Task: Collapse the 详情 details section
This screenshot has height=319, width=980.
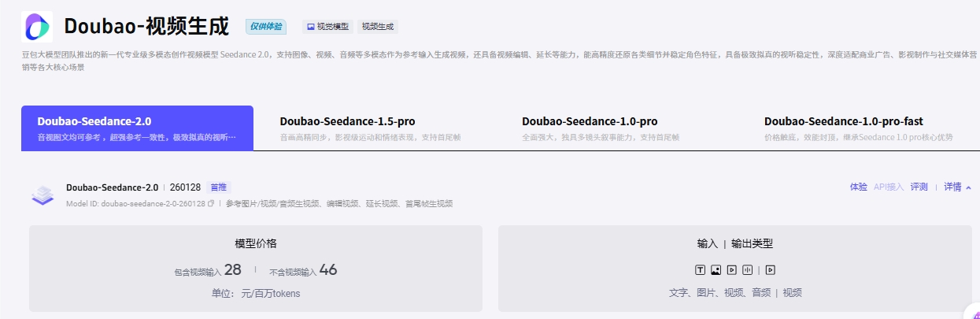Action: click(x=957, y=187)
